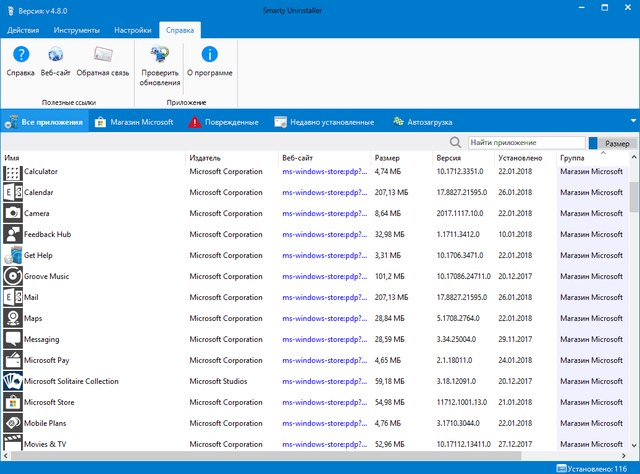Click the magnifying glass search icon
This screenshot has width=640, height=474.
pyautogui.click(x=456, y=144)
